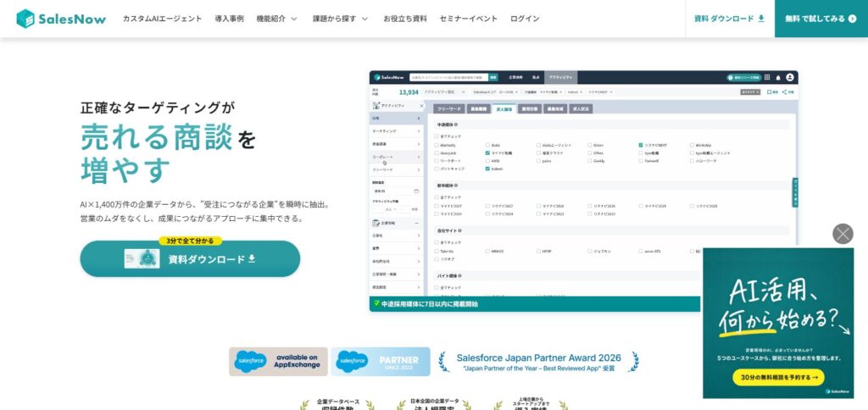Open お役立ち資料 in the top navigation
Screen dimensions: 868x410
[x=405, y=19]
